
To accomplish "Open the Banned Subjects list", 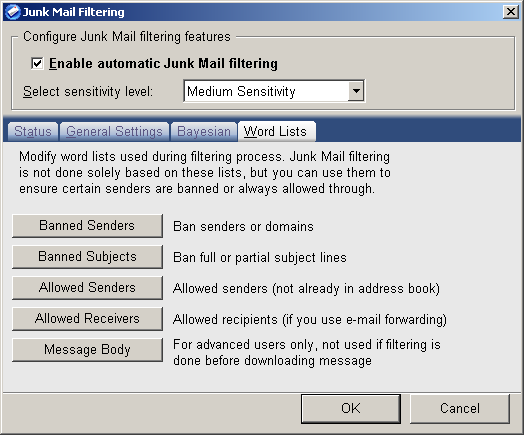I will [88, 257].
